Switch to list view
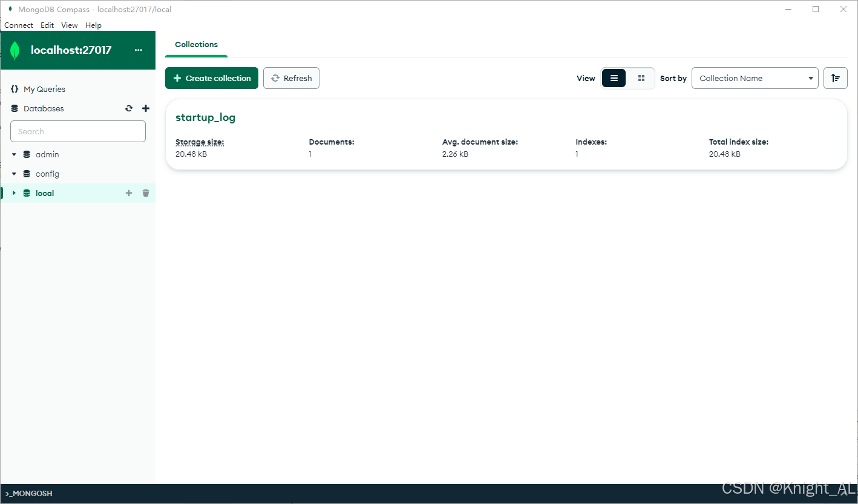The image size is (858, 504). click(614, 78)
